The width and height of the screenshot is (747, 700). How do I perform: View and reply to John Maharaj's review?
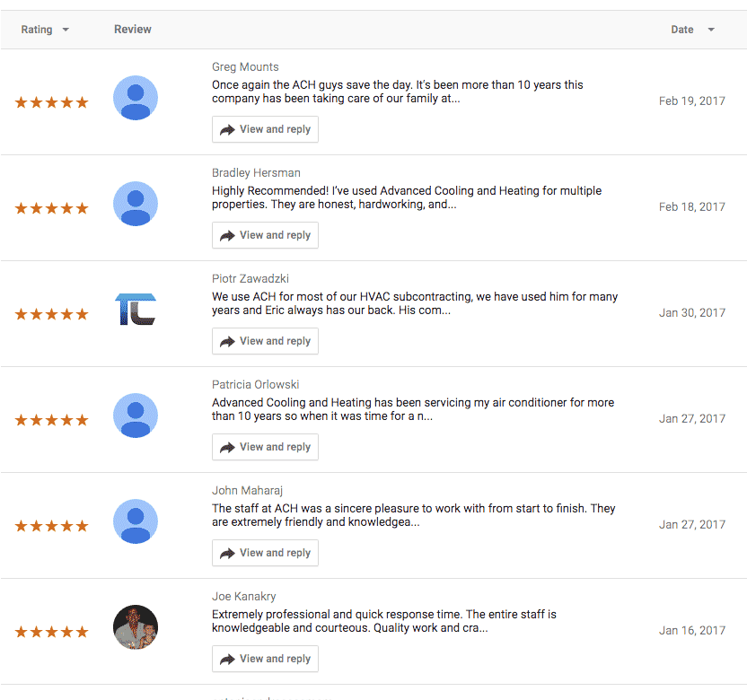[265, 553]
